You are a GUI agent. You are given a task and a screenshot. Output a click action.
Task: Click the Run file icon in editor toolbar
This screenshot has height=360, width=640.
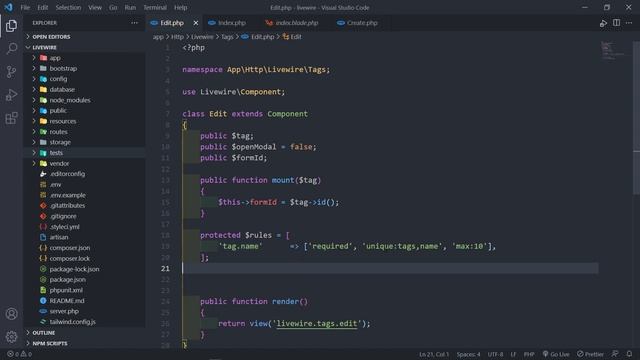coord(603,23)
